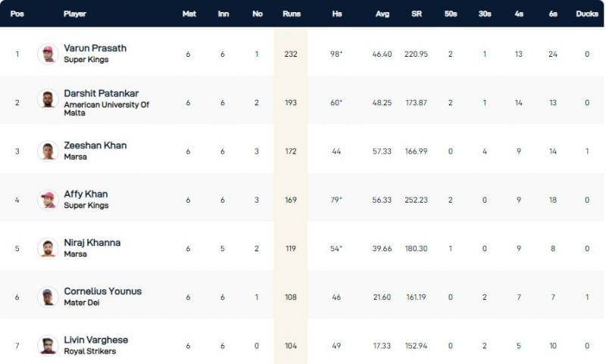This screenshot has height=364, width=606.
Task: Click Niraj Khanna's player avatar
Action: tap(48, 248)
